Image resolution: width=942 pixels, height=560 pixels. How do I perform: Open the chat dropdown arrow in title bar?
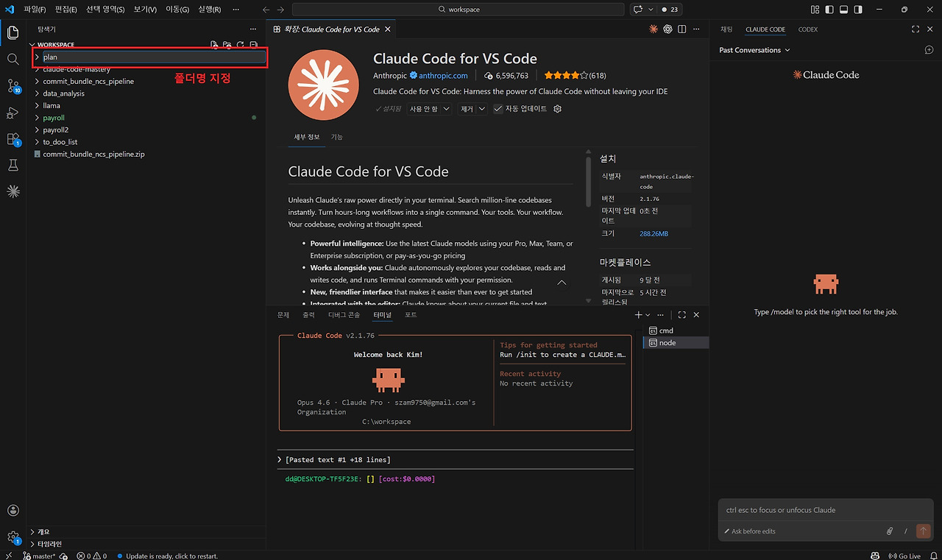pyautogui.click(x=649, y=10)
